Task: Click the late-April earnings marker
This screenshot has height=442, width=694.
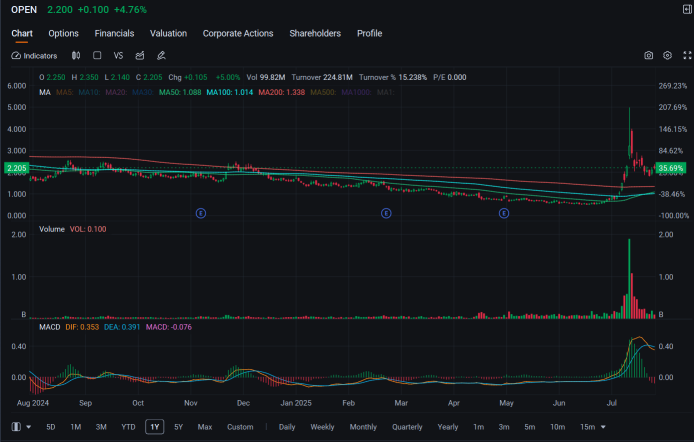Action: (x=504, y=213)
